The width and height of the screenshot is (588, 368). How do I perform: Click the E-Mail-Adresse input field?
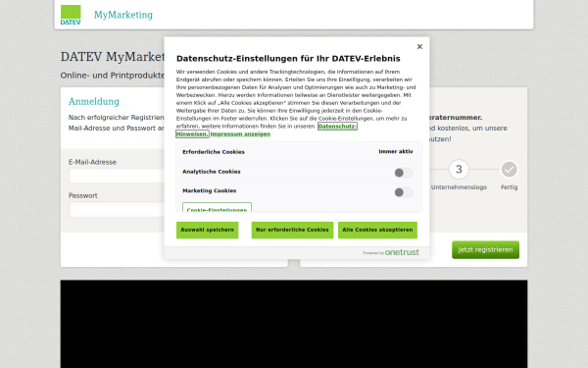click(x=117, y=176)
